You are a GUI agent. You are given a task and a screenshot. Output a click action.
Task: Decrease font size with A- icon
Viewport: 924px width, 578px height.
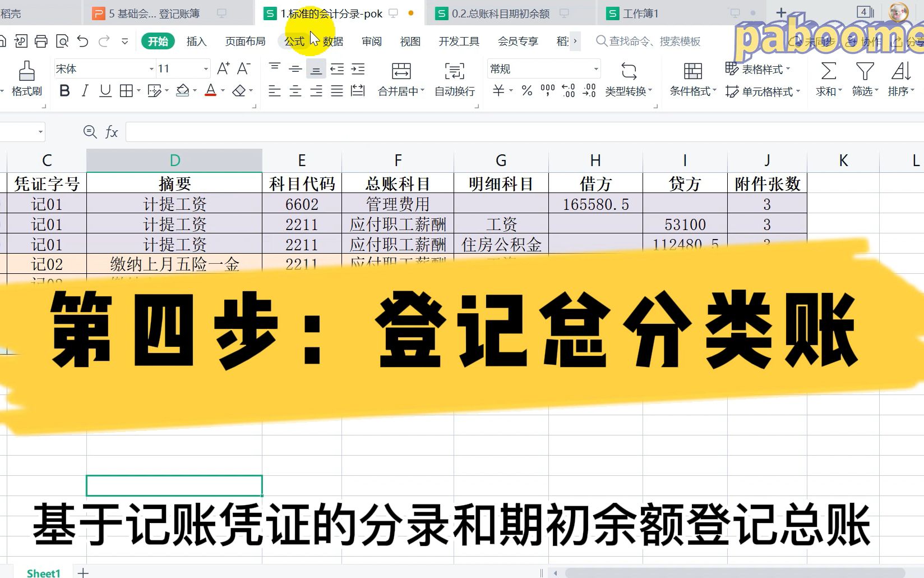[243, 69]
